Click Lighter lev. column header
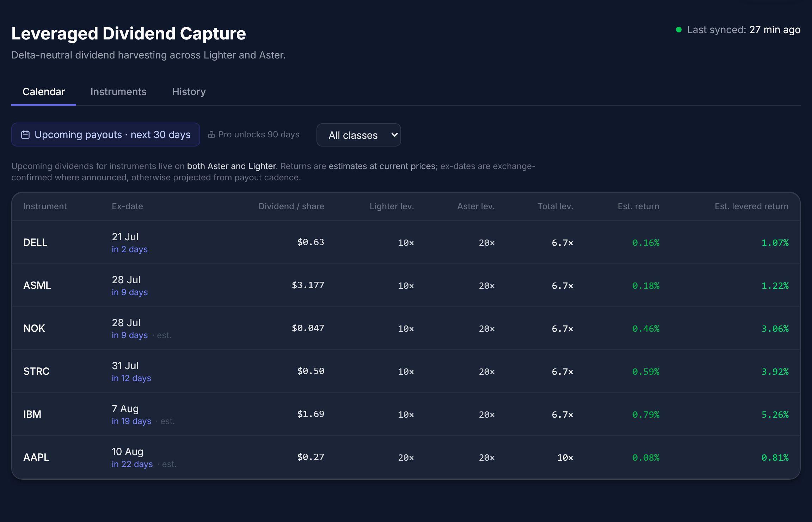The height and width of the screenshot is (522, 812). tap(392, 206)
